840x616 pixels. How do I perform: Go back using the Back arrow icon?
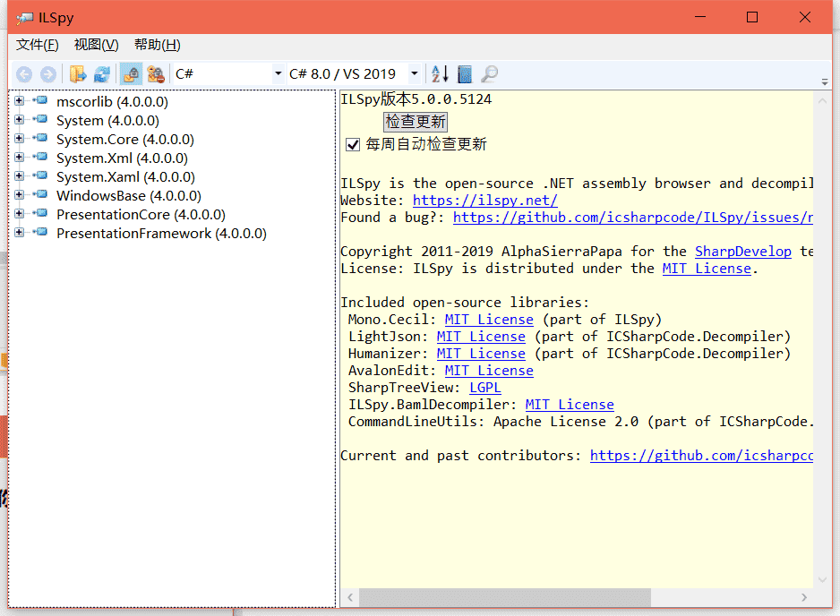coord(24,74)
